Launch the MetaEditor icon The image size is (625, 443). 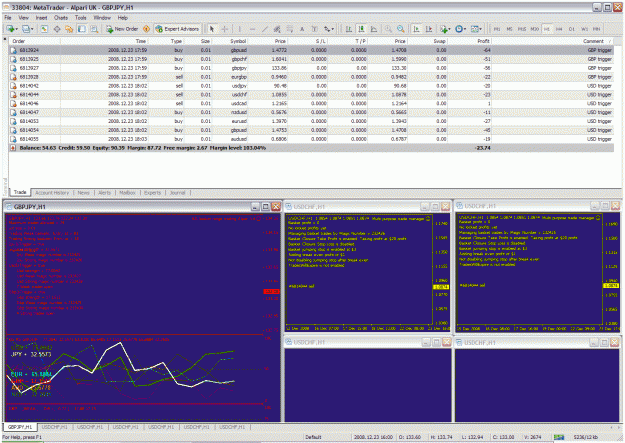point(146,29)
